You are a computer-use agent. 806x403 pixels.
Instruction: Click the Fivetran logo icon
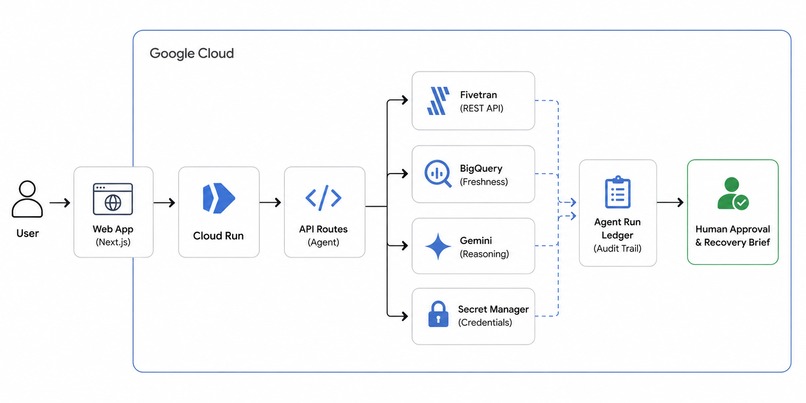[x=438, y=101]
